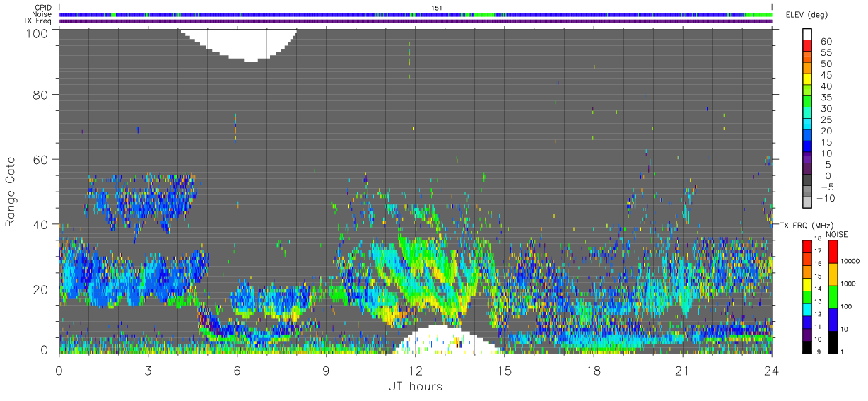Click the cyan segment of TX FRQ colorbar
The height and width of the screenshot is (401, 868).
pyautogui.click(x=808, y=308)
